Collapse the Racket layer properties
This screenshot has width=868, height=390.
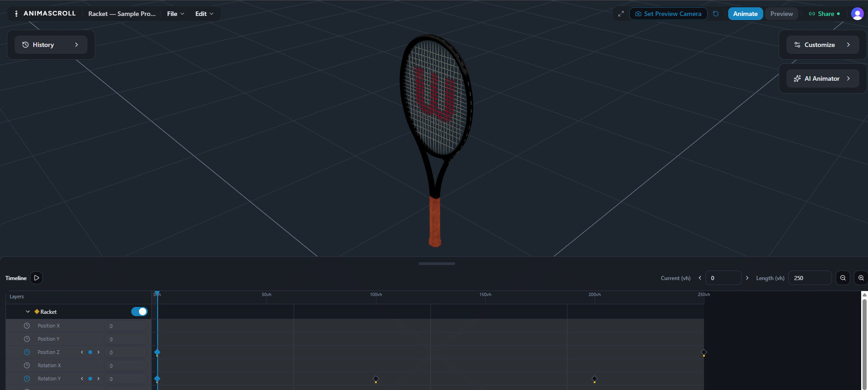click(x=28, y=312)
